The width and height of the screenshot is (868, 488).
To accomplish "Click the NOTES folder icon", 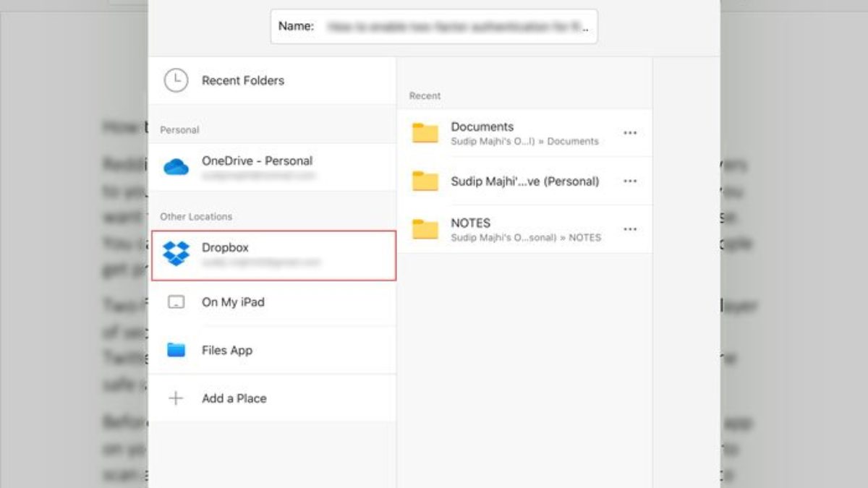I will pos(425,229).
